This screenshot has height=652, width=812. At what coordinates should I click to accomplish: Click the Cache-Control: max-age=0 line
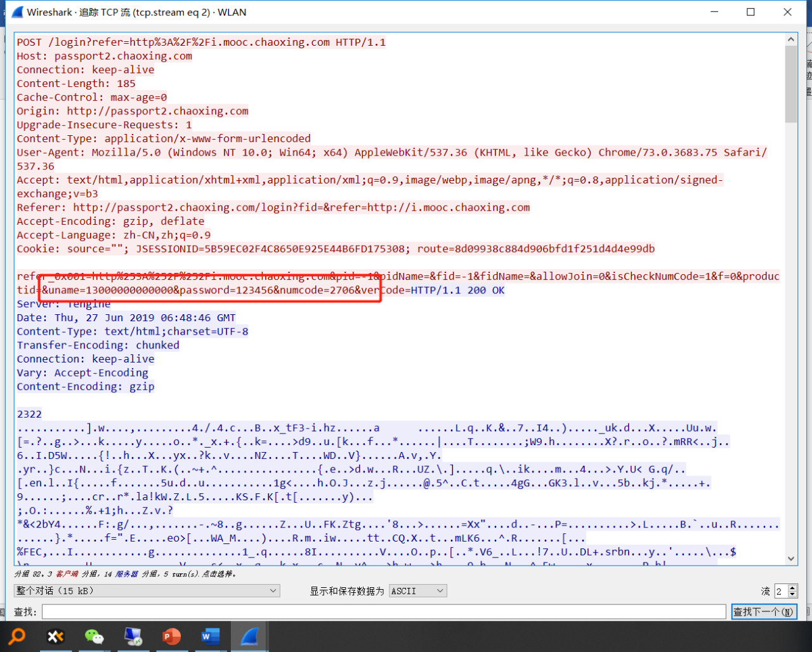[x=92, y=97]
